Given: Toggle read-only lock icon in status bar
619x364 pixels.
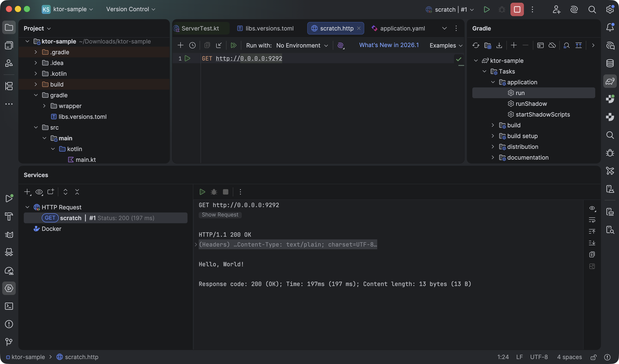Looking at the screenshot, I should click(594, 357).
